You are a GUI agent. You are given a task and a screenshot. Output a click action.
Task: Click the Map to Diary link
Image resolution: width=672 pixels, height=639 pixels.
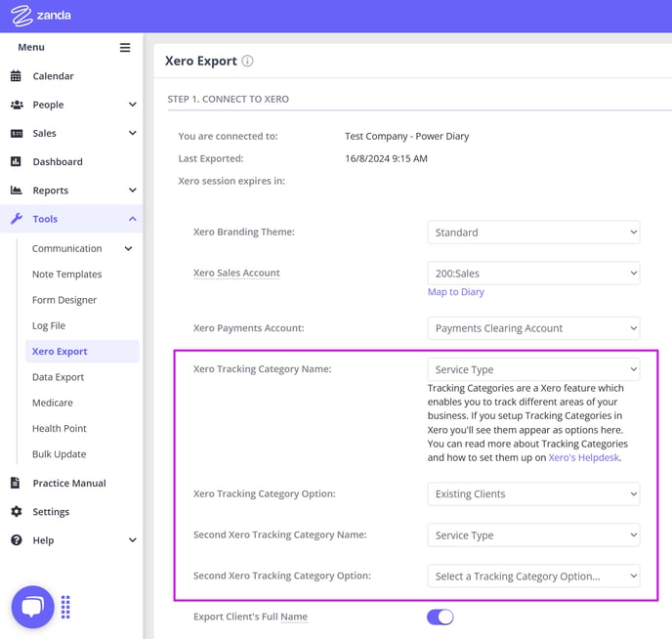pos(455,292)
